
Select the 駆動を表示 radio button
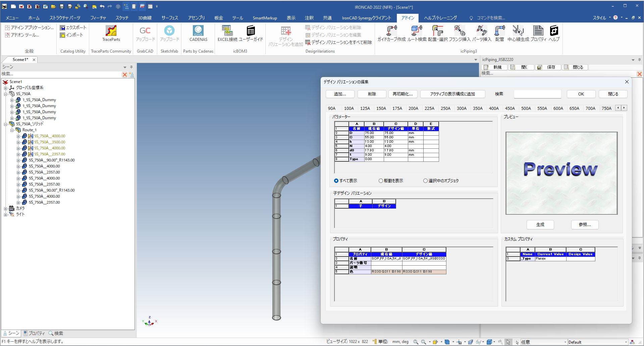pos(381,181)
